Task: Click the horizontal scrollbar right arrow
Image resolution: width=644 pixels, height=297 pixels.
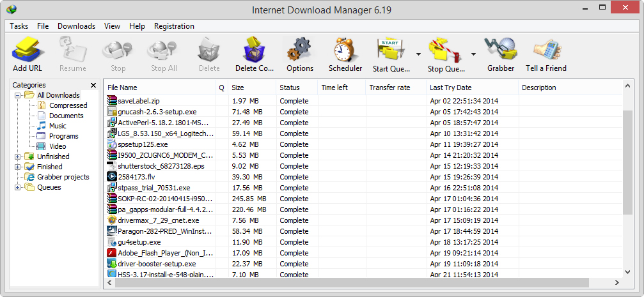Action: [617, 283]
